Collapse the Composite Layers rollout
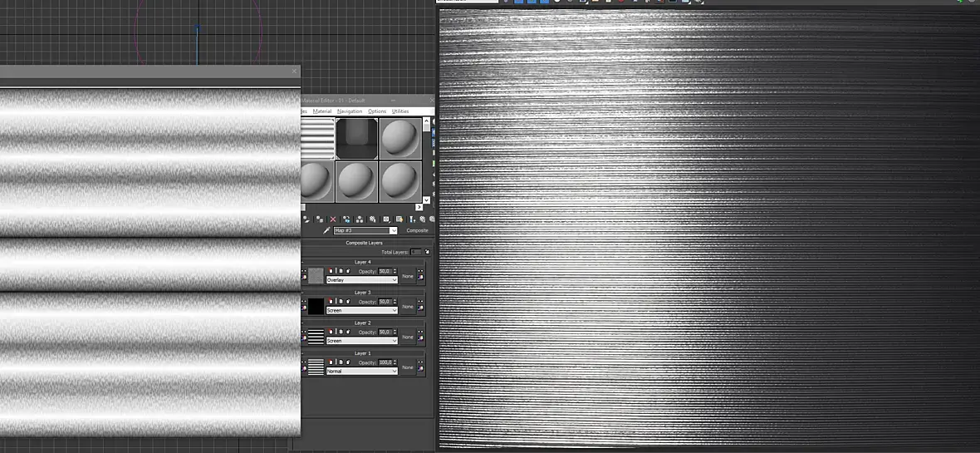This screenshot has height=453, width=980. [x=364, y=243]
